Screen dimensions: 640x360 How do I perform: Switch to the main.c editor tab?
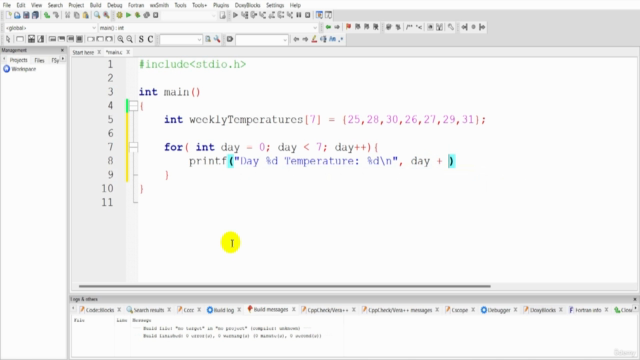[114, 52]
